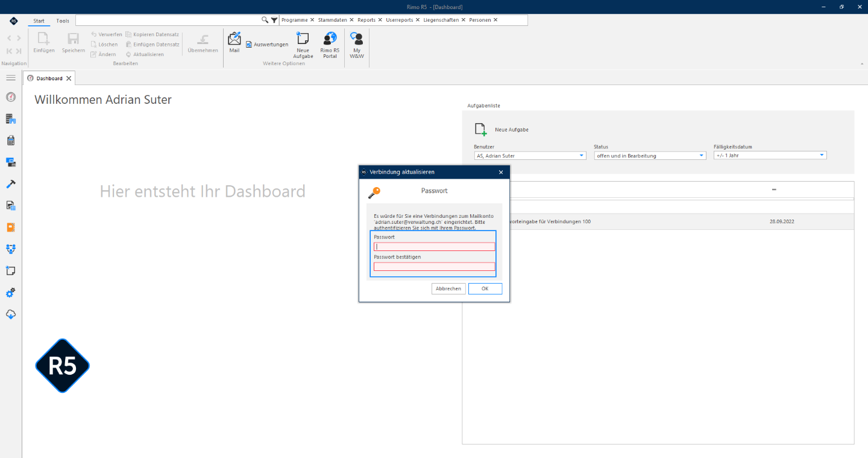Open the dashboard gauge sidebar icon
The height and width of the screenshot is (458, 868).
tap(10, 97)
